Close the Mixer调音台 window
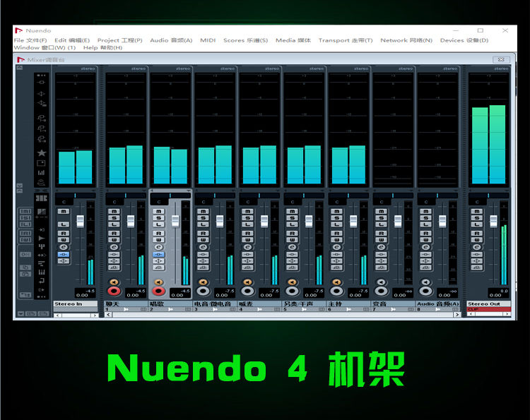 (501, 59)
